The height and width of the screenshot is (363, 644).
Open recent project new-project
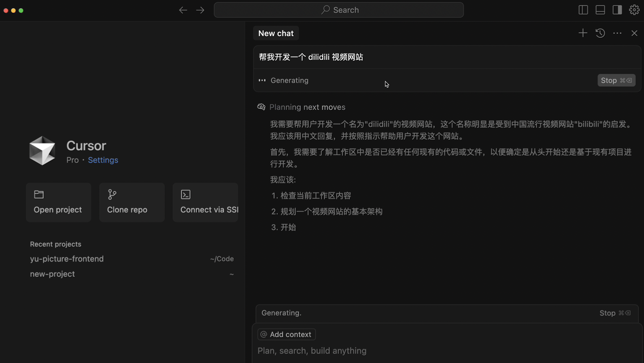click(132, 274)
